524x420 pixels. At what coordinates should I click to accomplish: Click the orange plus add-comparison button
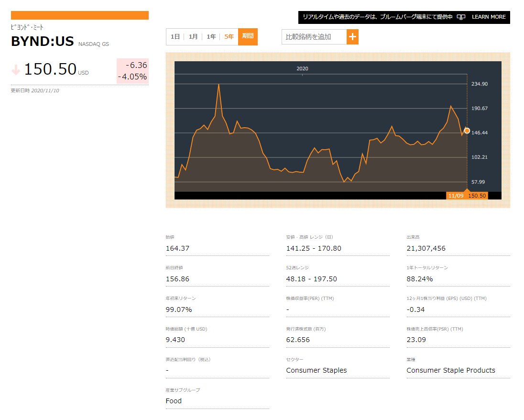pos(352,37)
